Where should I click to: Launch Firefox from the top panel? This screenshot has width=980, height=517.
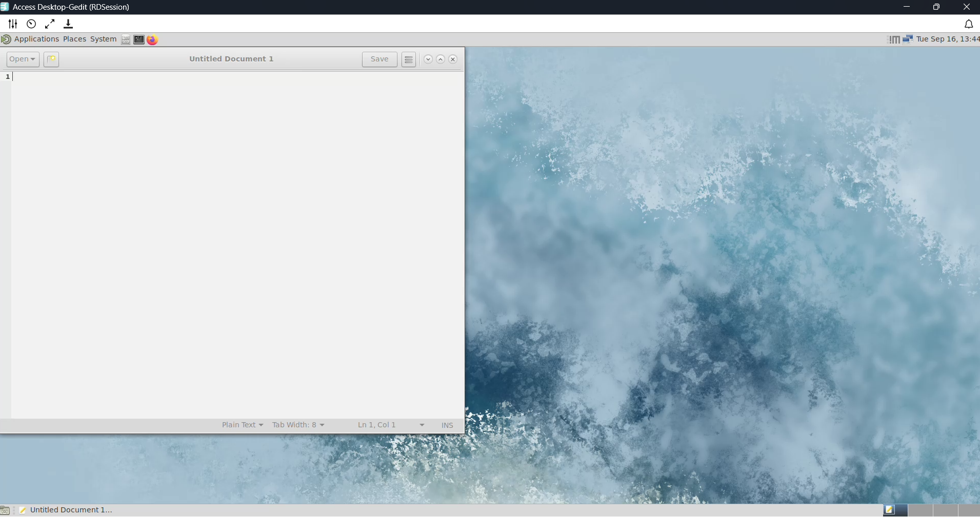coord(152,39)
